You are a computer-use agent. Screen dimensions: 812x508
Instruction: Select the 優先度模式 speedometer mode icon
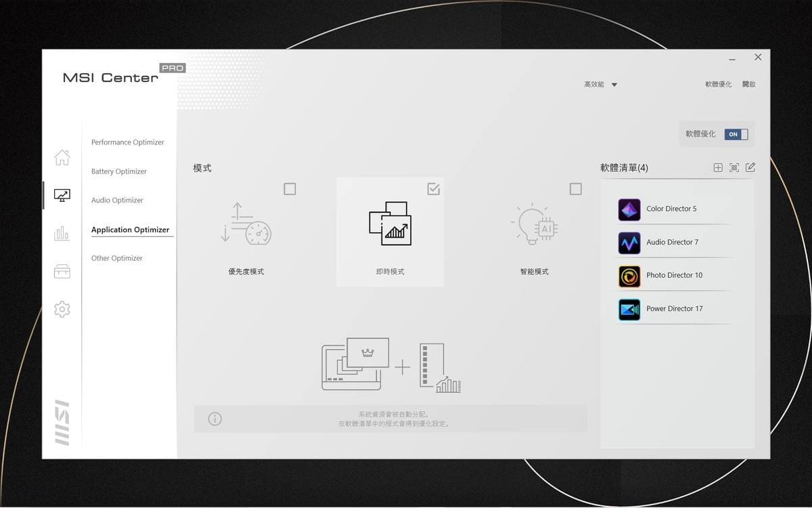pyautogui.click(x=246, y=223)
